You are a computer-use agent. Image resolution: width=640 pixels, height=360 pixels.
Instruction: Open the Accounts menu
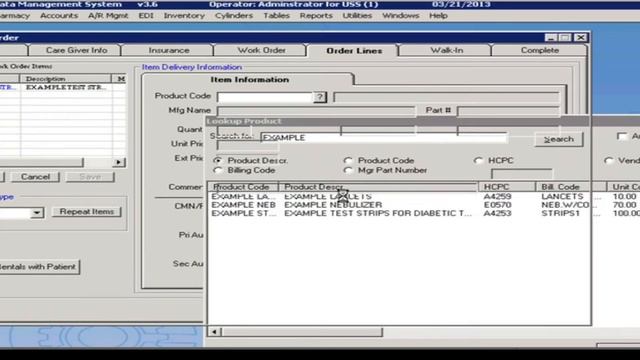[x=59, y=16]
